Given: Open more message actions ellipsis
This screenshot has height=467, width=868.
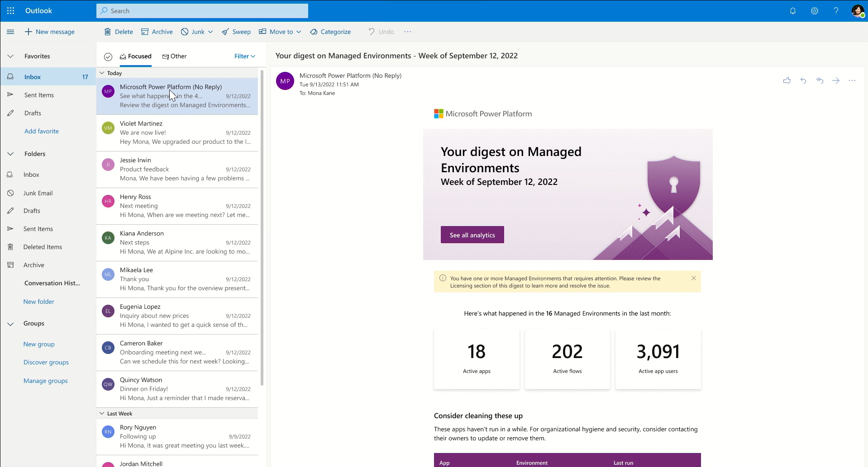Looking at the screenshot, I should (852, 80).
